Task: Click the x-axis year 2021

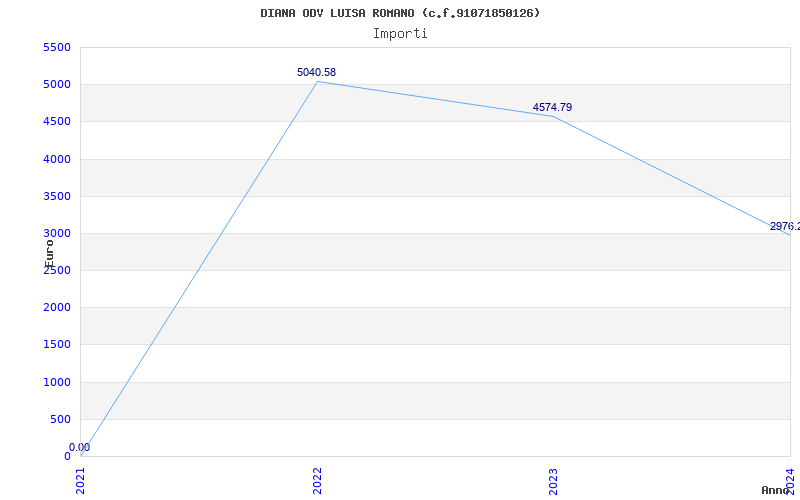Action: 81,481
